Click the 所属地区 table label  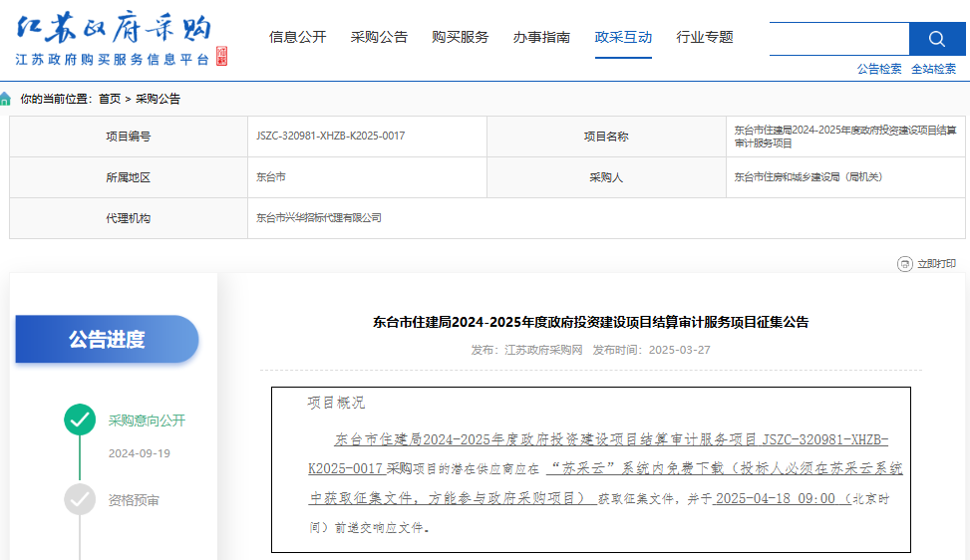[128, 177]
